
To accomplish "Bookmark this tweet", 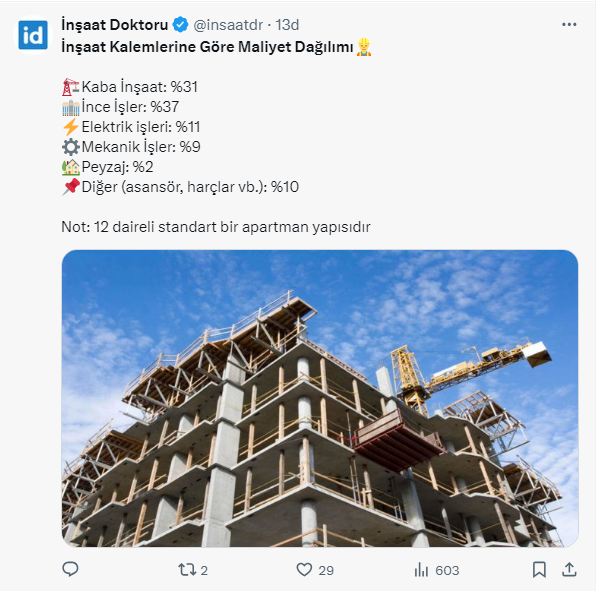I will 539,569.
